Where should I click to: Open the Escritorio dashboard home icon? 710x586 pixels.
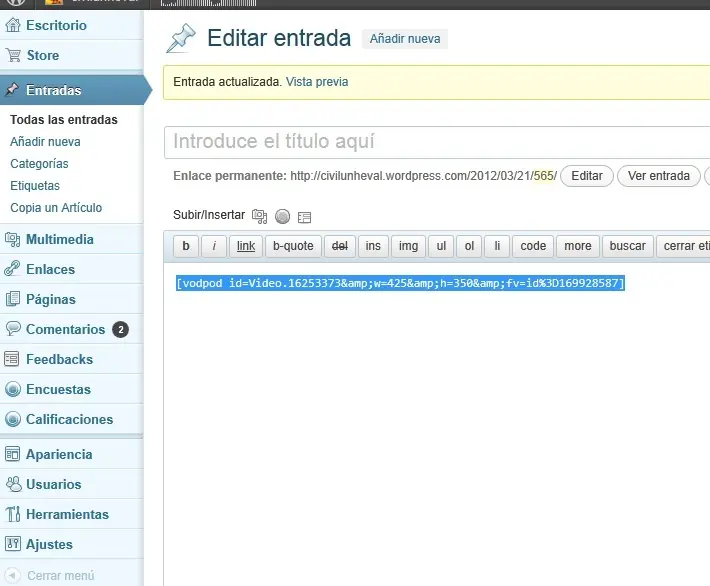click(13, 25)
